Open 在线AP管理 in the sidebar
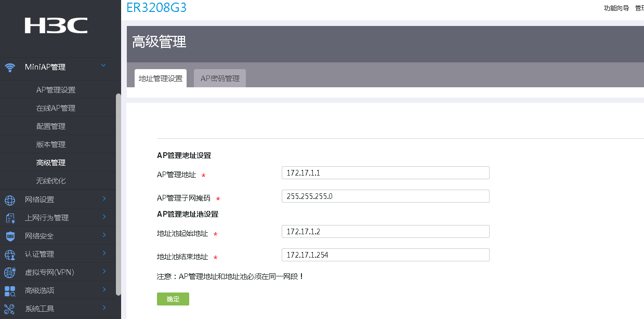 coord(56,108)
